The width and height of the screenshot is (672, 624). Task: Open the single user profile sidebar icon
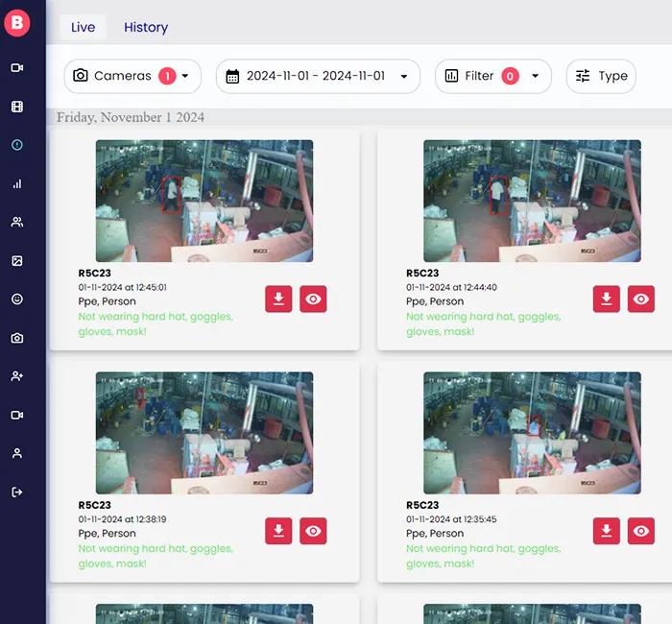point(17,453)
